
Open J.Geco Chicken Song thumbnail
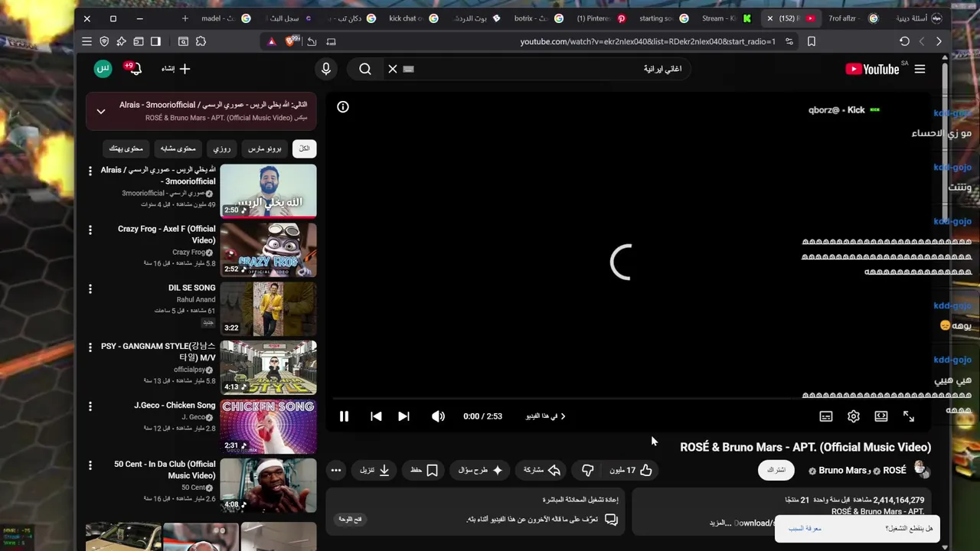pos(268,426)
